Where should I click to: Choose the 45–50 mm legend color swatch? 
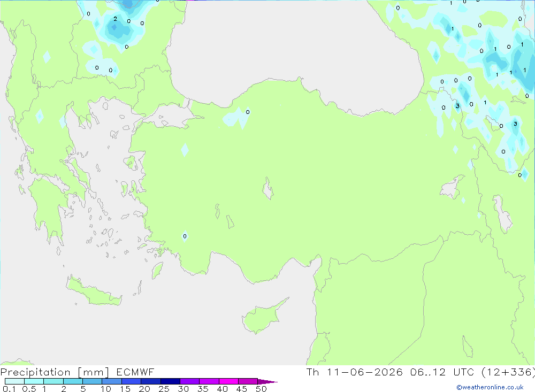coord(248,381)
